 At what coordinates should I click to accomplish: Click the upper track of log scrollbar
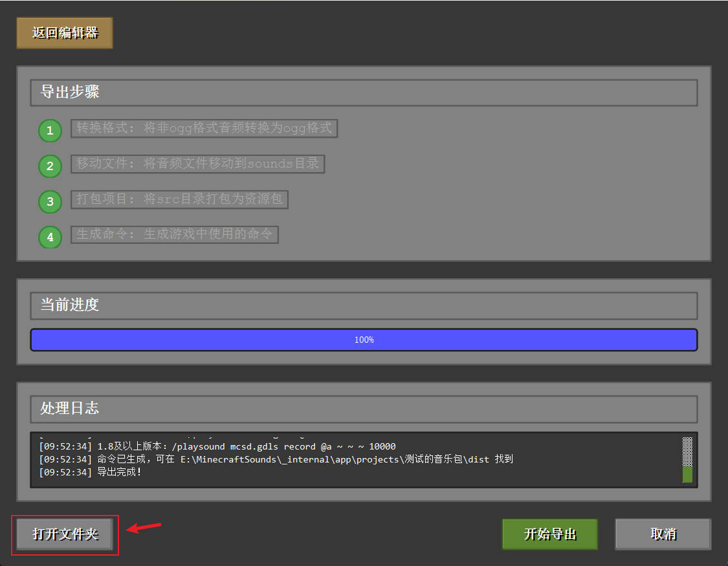tap(687, 450)
